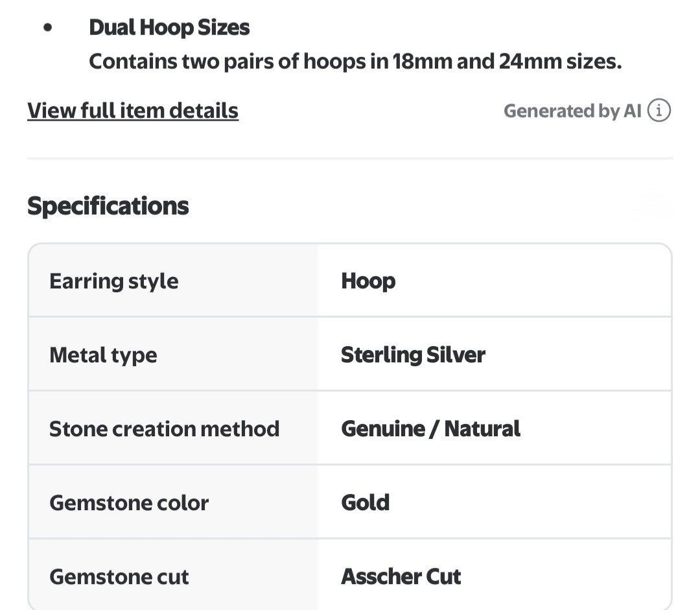Select the Specifications heading

point(108,206)
